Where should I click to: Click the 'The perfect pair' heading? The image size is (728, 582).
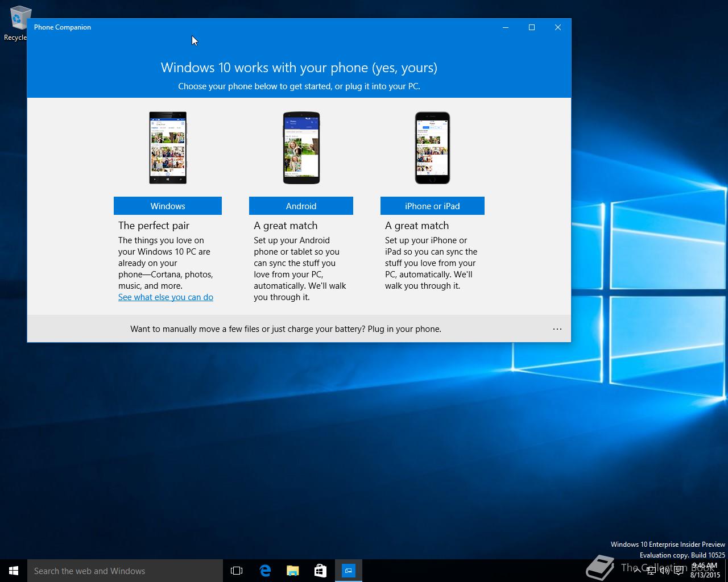coord(154,226)
